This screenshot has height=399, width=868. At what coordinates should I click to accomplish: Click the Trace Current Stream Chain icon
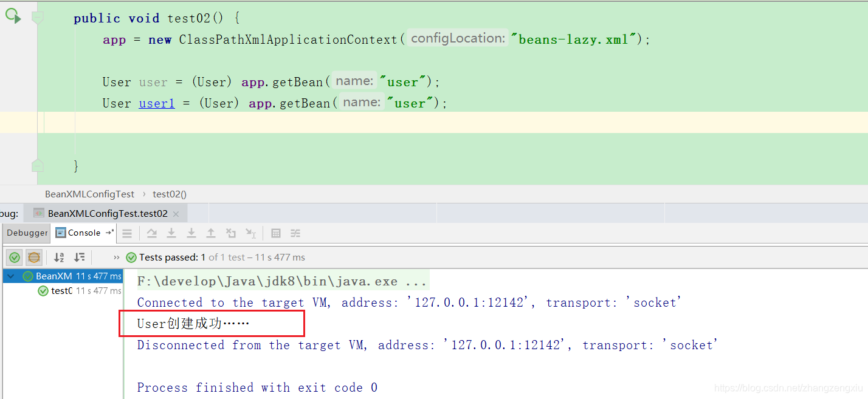click(295, 233)
